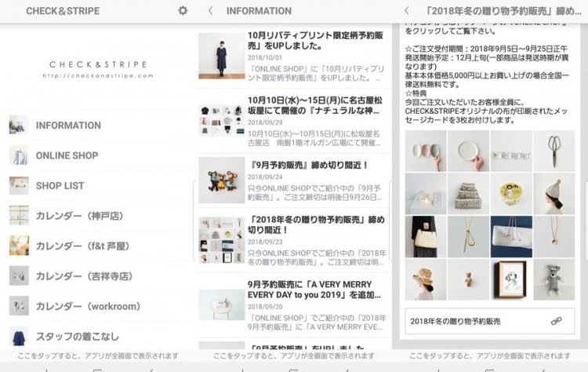Go back from the 2018年冬の贈り物予約販売 article
Screen dimensions: 588x372
tap(407, 11)
